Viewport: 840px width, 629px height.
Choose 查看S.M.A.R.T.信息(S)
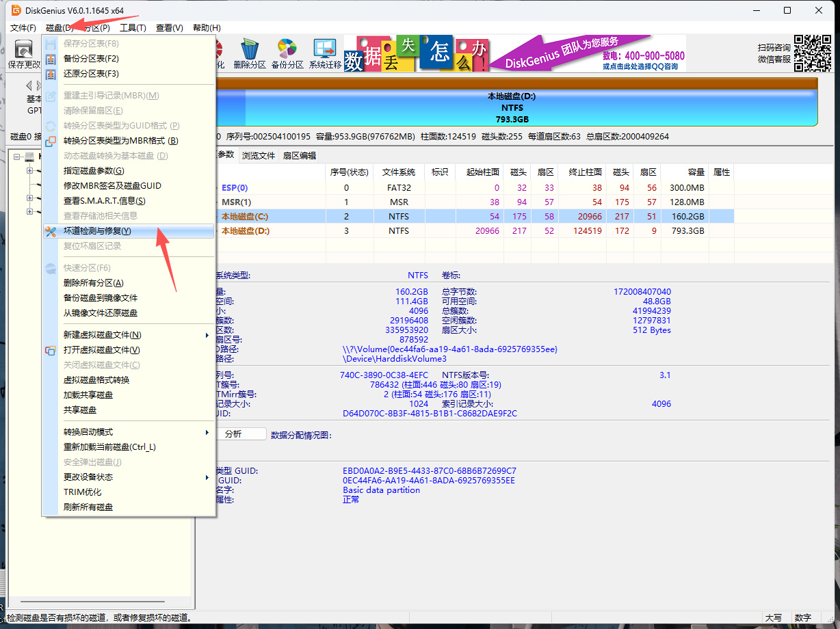129,201
